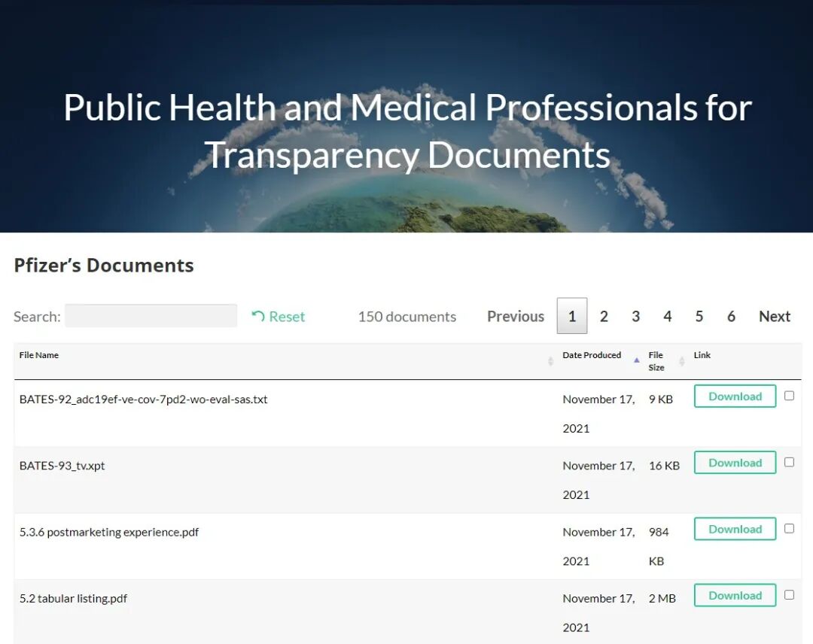Focus the Search input field
Viewport: 813px width, 644px height.
click(151, 315)
